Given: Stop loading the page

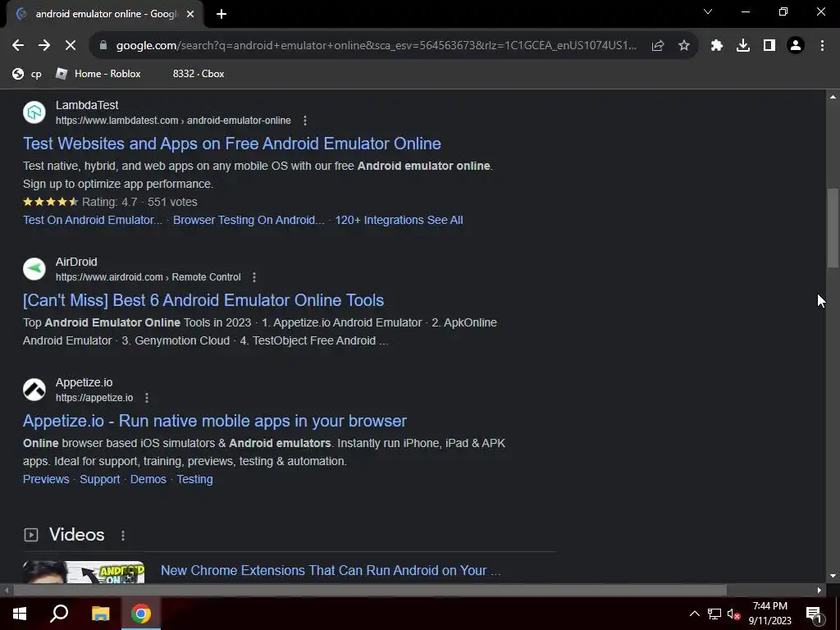Looking at the screenshot, I should (71, 46).
